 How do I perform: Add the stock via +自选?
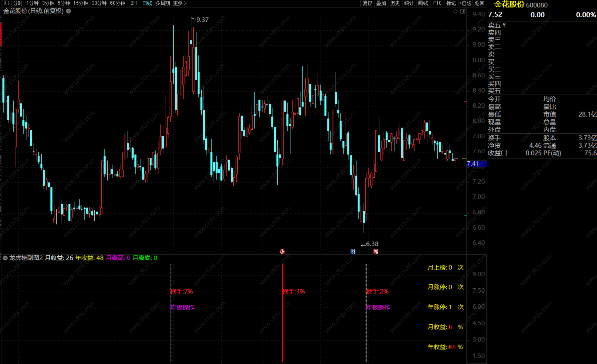click(465, 3)
